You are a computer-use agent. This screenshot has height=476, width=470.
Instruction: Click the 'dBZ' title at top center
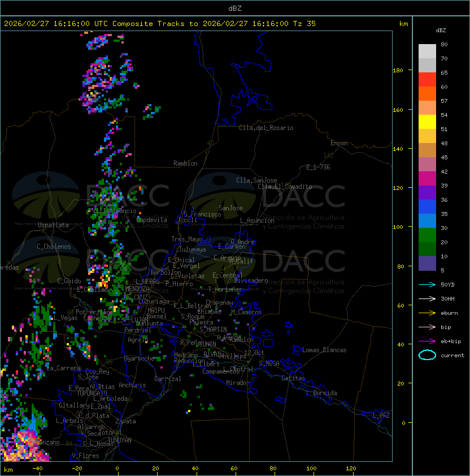[235, 8]
